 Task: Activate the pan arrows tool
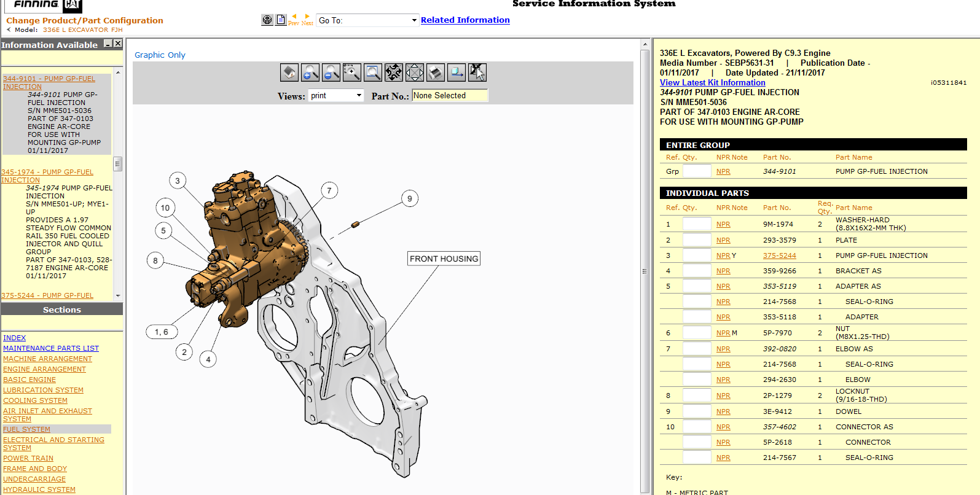point(415,72)
